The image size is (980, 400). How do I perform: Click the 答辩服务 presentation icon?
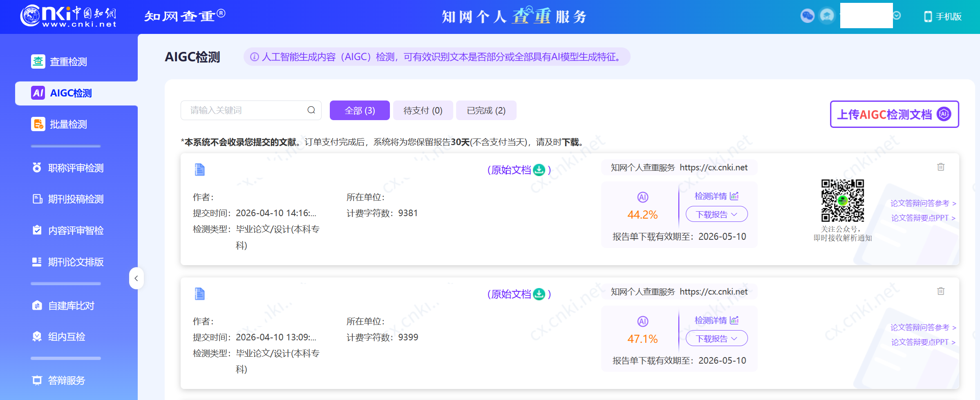point(37,380)
